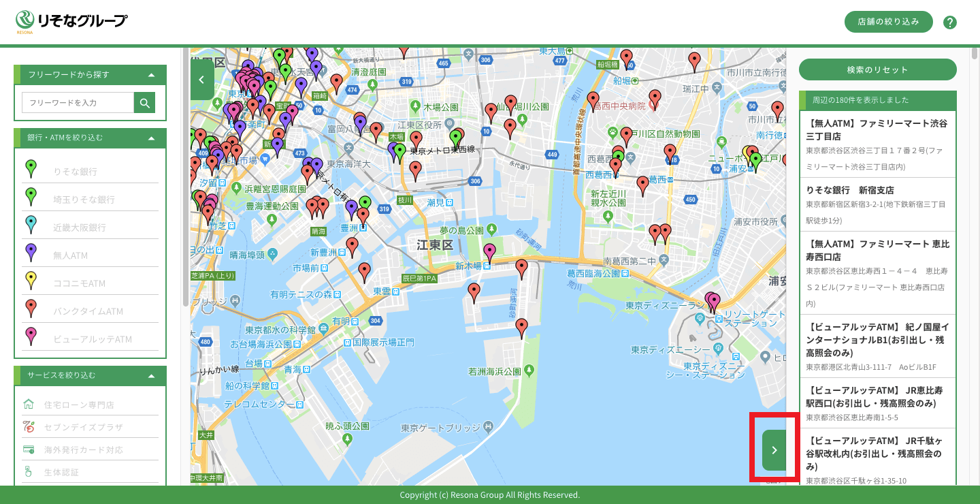Open 【無人ATM】ファミリーマート渋谷三丁目店 result
Image resolution: width=980 pixels, height=504 pixels.
pos(878,144)
